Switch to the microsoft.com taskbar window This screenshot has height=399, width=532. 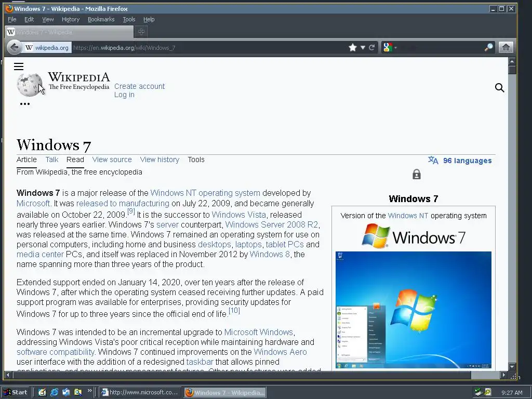coord(139,392)
